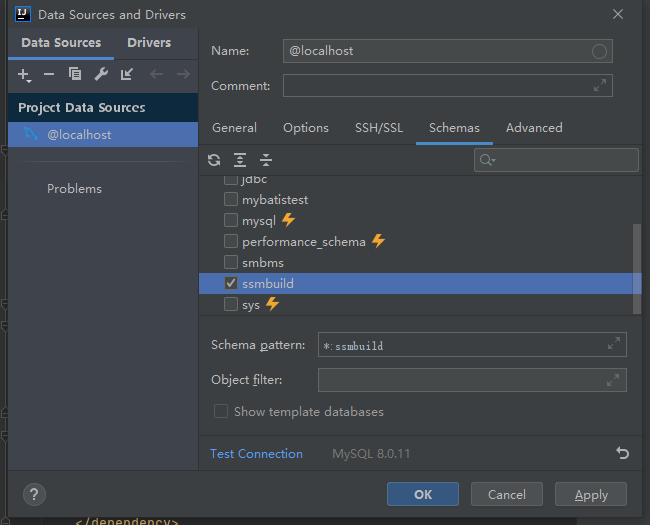Check the mysql schema checkbox
The width and height of the screenshot is (650, 525).
pyautogui.click(x=231, y=220)
